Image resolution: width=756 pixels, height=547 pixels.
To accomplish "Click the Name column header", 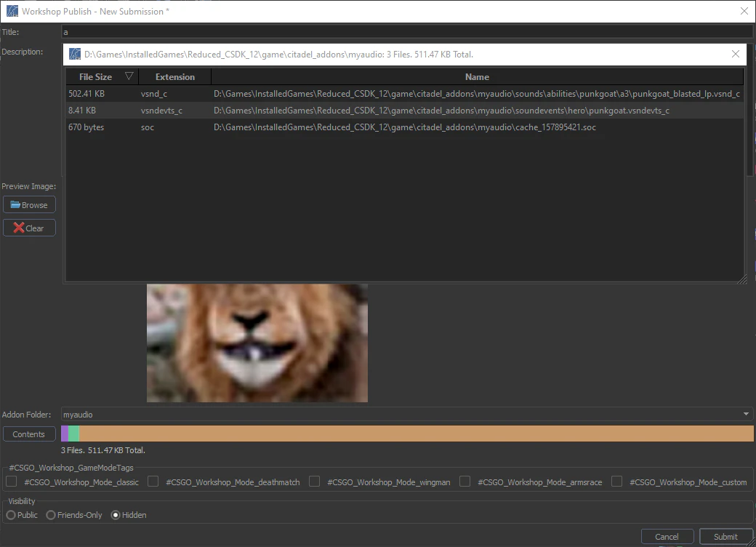I will point(477,77).
